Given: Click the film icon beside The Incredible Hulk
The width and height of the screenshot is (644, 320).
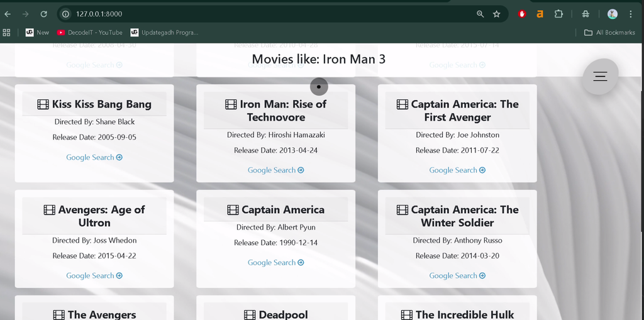Looking at the screenshot, I should coord(407,315).
